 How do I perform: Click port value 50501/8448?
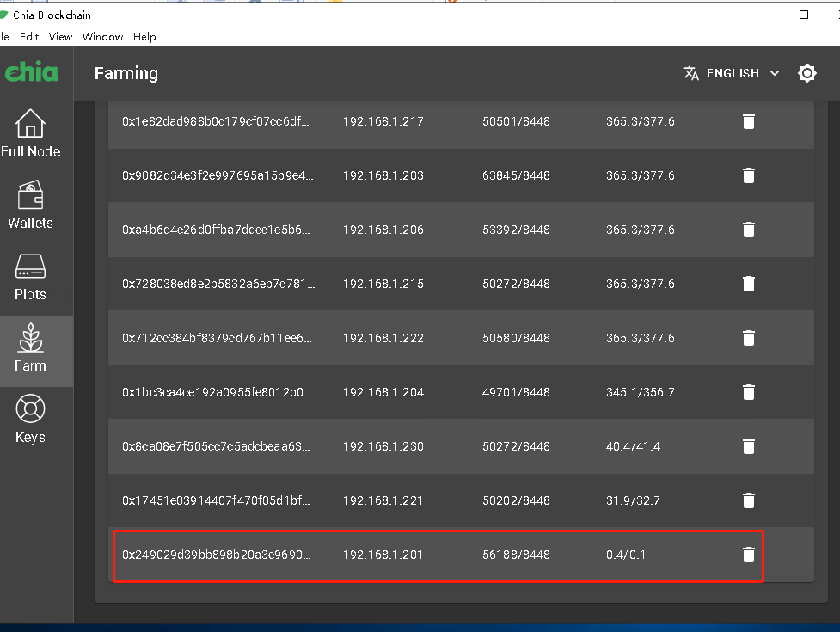516,121
